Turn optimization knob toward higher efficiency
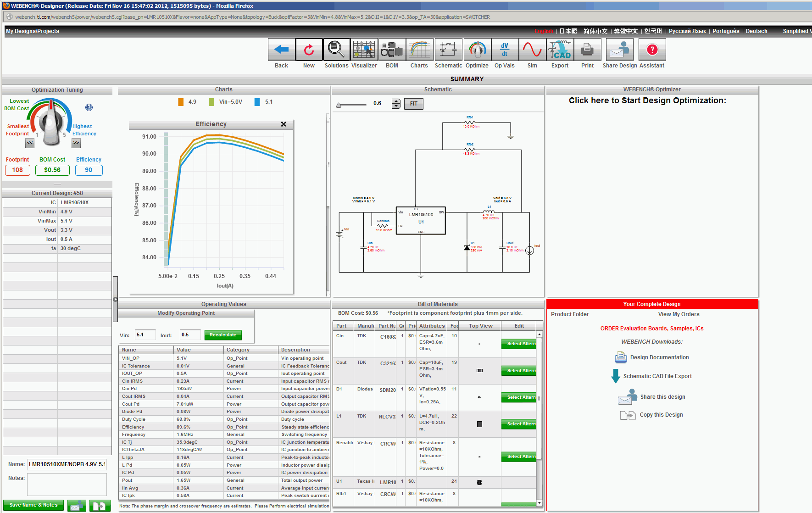Viewport: 812px width, 513px height. (76, 143)
